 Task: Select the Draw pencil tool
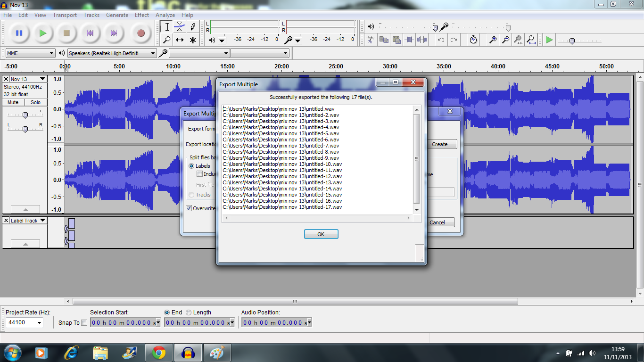192,27
